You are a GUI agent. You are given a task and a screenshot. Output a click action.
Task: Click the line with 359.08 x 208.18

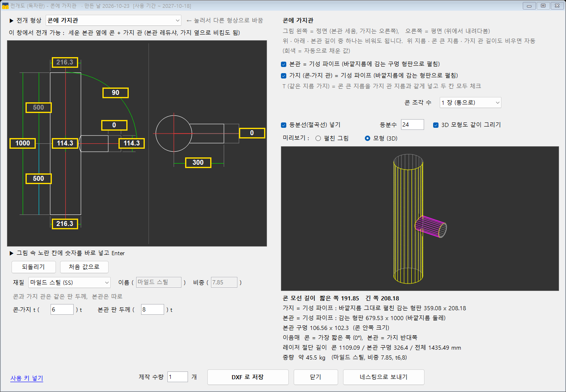(x=374, y=308)
